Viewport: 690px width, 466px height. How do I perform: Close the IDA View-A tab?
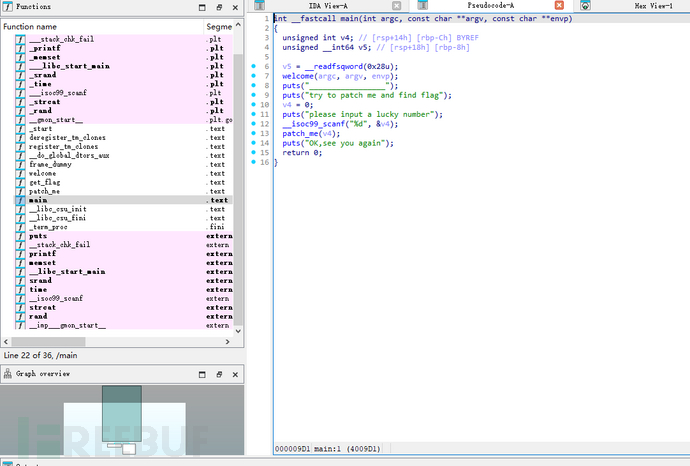point(397,6)
